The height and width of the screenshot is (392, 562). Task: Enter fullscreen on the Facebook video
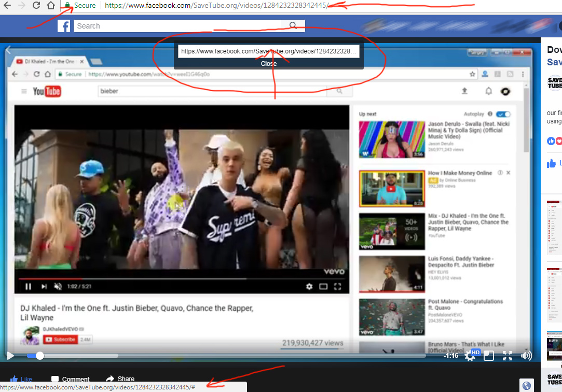(508, 356)
